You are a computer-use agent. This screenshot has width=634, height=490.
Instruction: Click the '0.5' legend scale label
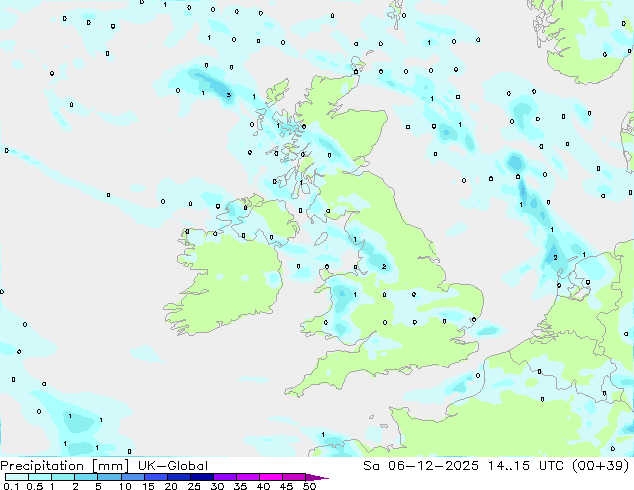34,486
